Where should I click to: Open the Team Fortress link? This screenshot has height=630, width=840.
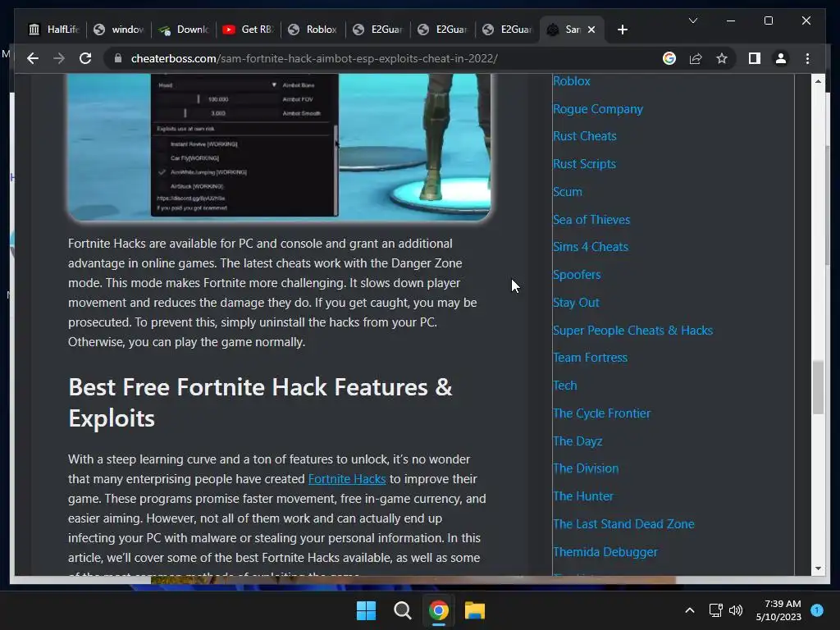(590, 358)
